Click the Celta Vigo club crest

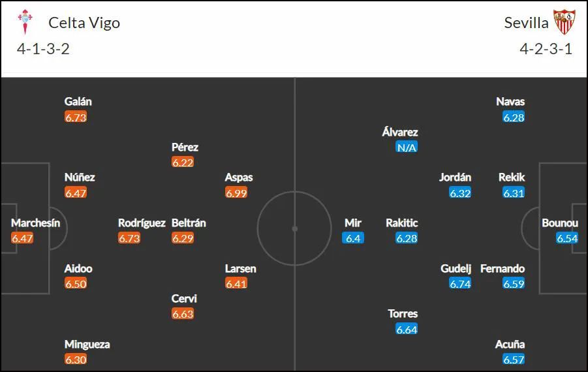coord(25,22)
